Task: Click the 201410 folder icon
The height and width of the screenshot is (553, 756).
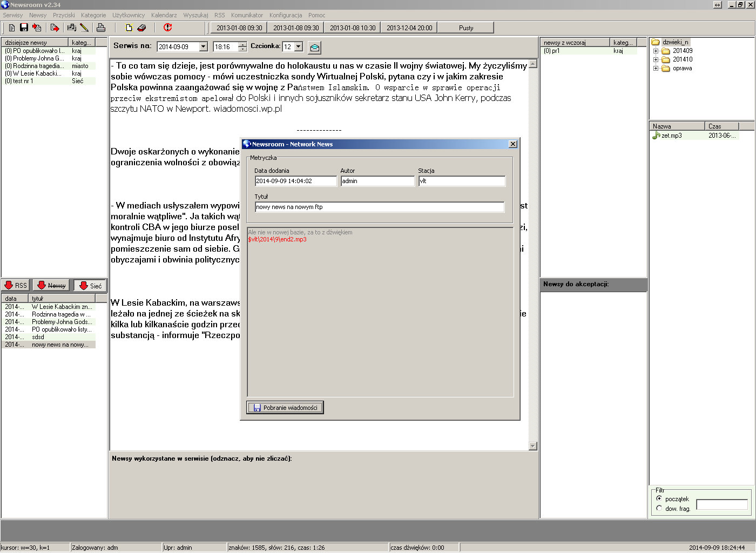Action: (666, 59)
